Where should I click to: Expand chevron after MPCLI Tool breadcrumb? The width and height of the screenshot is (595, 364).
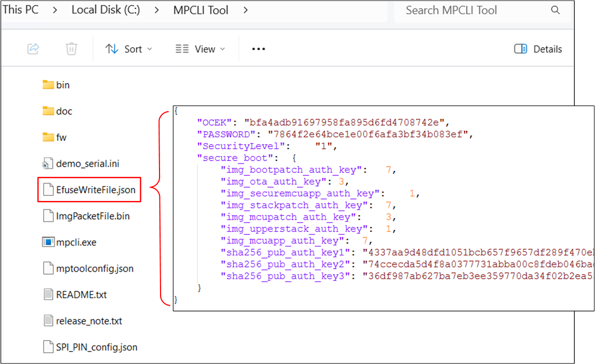click(x=245, y=10)
